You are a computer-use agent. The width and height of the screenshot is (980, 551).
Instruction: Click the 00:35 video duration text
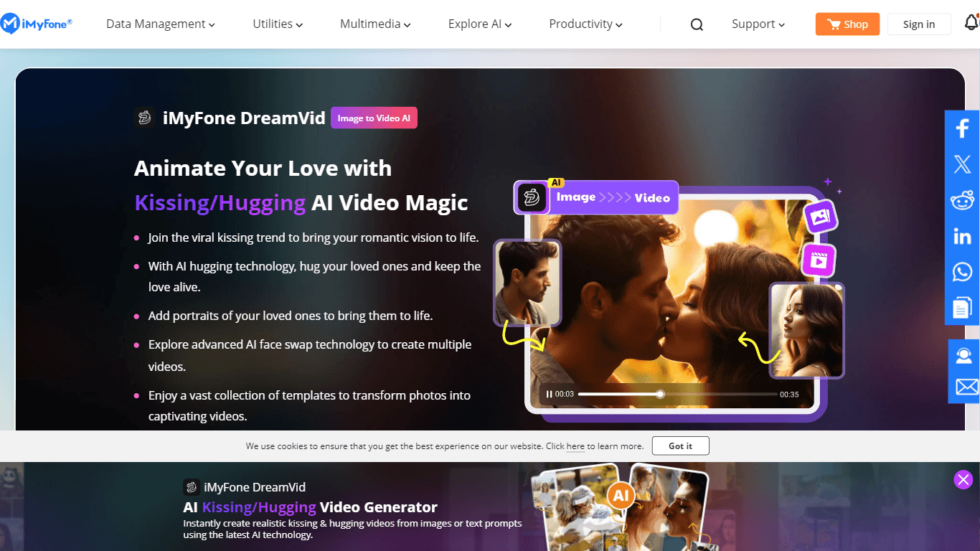[x=789, y=395]
